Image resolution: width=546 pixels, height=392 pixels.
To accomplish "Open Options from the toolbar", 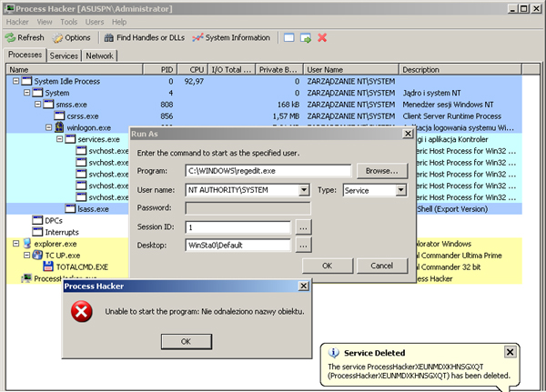I will click(72, 37).
